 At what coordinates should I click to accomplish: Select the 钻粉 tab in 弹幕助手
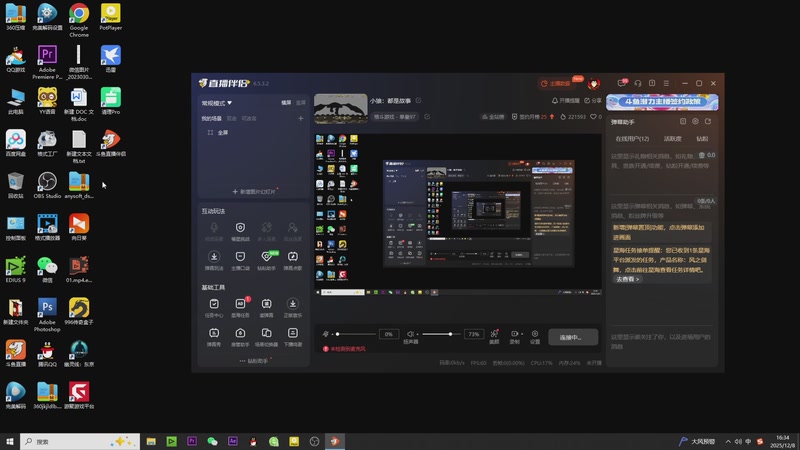[702, 139]
